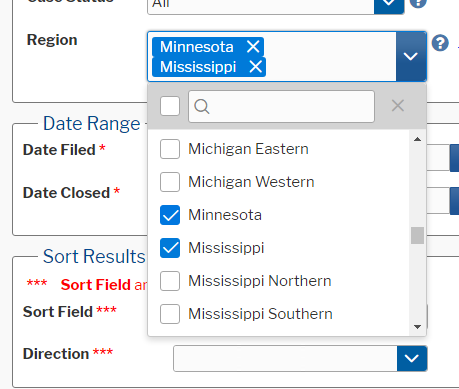Click the magnifier search icon in dropdown
The width and height of the screenshot is (459, 389).
click(x=202, y=107)
